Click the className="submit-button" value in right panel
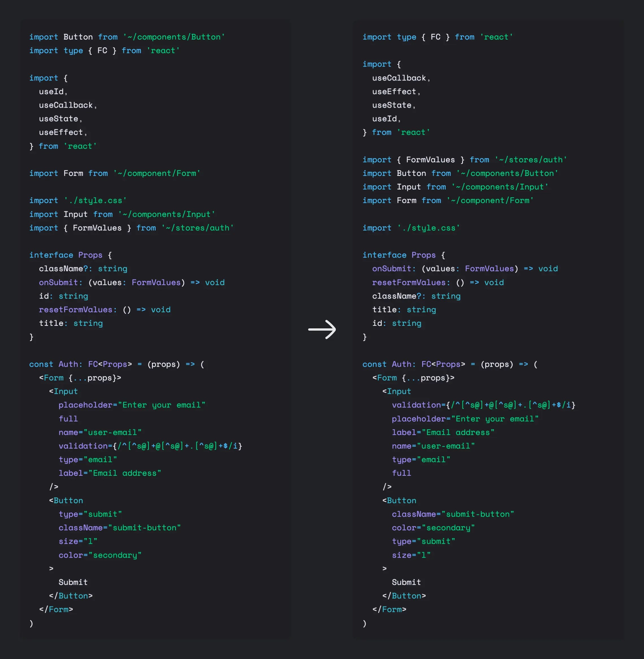644x659 pixels. tap(478, 514)
